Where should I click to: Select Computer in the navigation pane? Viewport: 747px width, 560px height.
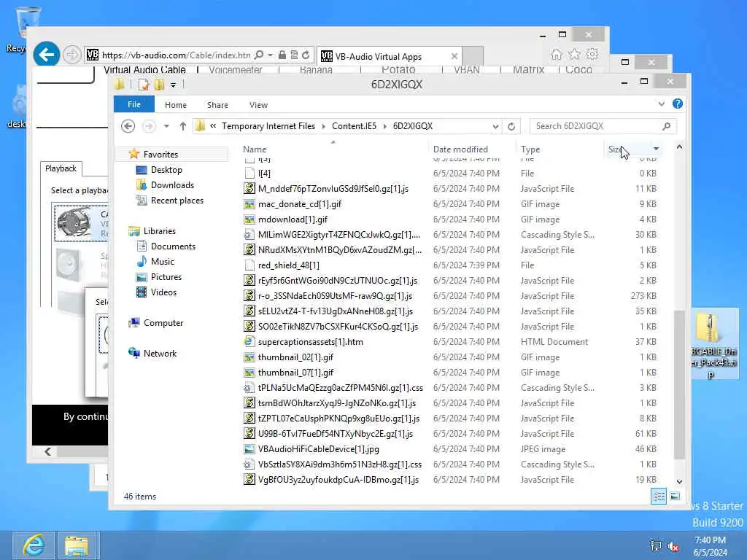[163, 323]
